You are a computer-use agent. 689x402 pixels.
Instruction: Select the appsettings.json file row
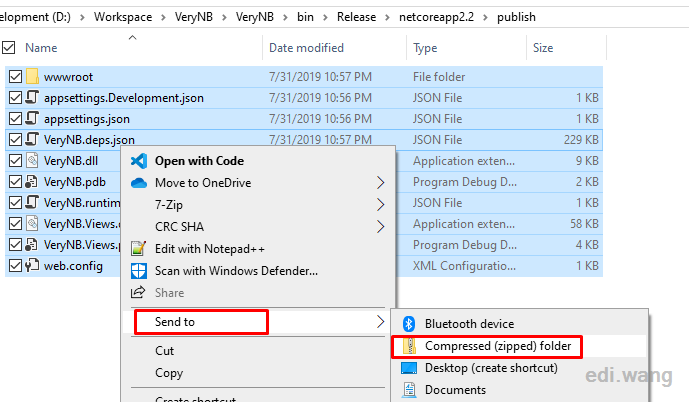coord(304,119)
